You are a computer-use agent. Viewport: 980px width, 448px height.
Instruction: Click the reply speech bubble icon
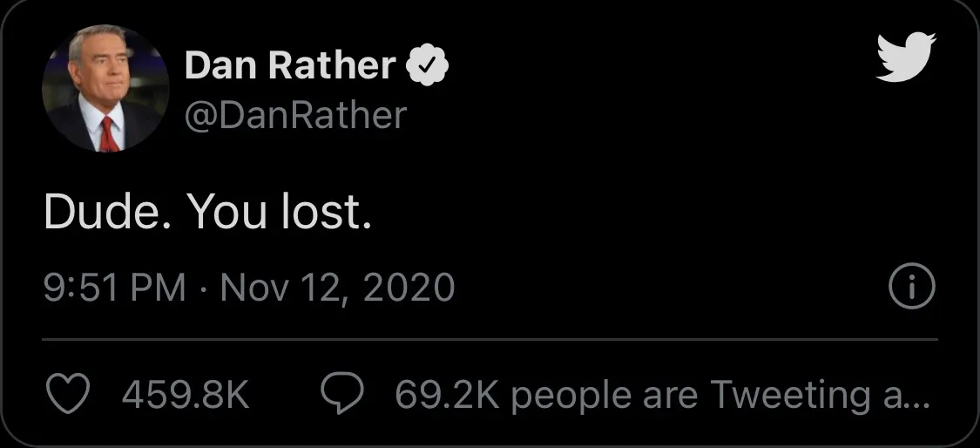[x=341, y=394]
